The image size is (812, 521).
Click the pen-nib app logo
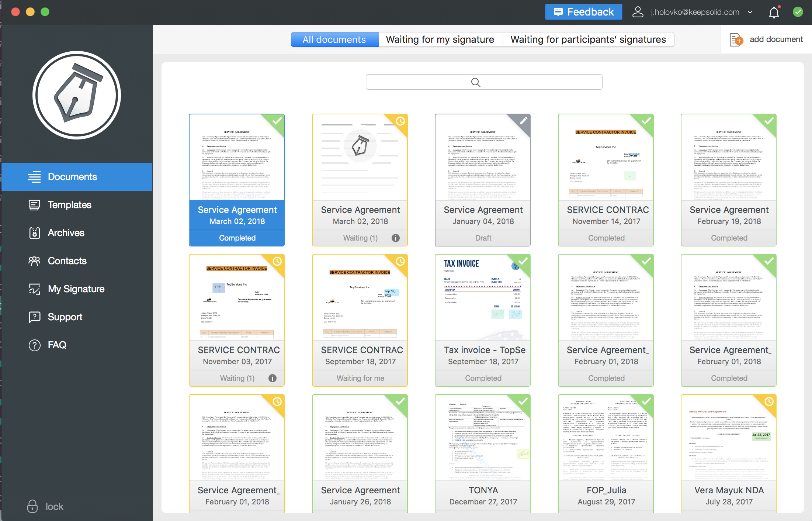77,95
